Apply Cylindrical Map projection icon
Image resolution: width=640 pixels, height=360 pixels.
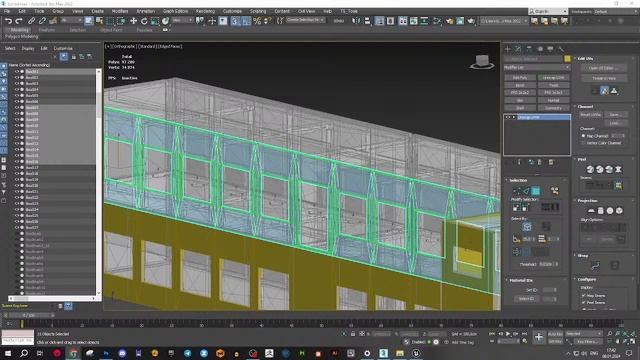point(600,210)
